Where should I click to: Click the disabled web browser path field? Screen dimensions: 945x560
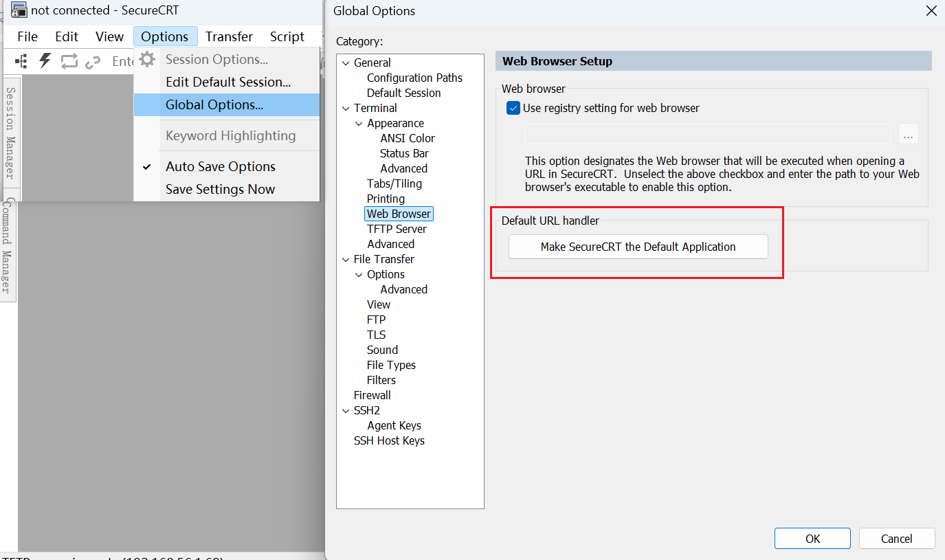[707, 134]
